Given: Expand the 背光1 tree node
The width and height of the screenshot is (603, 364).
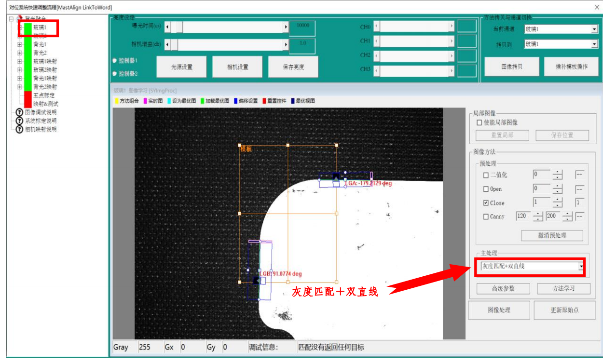Looking at the screenshot, I should [20, 44].
